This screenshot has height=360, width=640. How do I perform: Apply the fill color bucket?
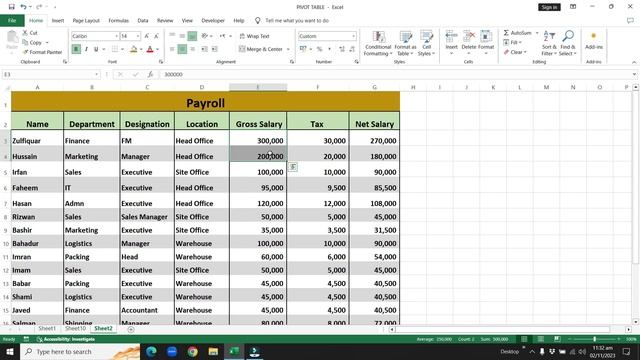pyautogui.click(x=133, y=49)
